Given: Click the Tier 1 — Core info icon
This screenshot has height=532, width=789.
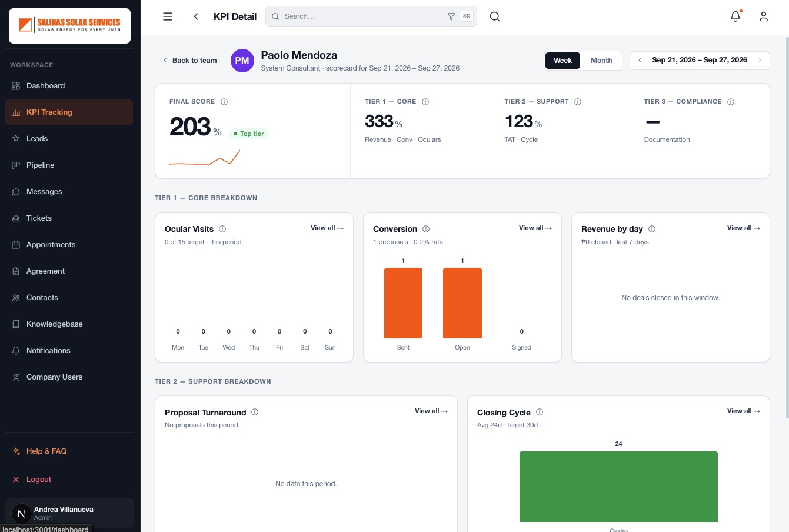Looking at the screenshot, I should point(425,102).
